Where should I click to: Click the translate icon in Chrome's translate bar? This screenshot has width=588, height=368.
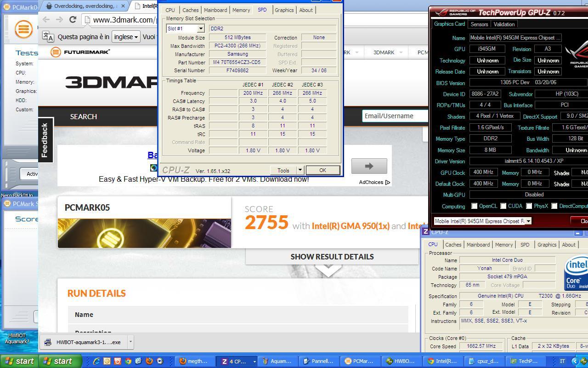[48, 37]
